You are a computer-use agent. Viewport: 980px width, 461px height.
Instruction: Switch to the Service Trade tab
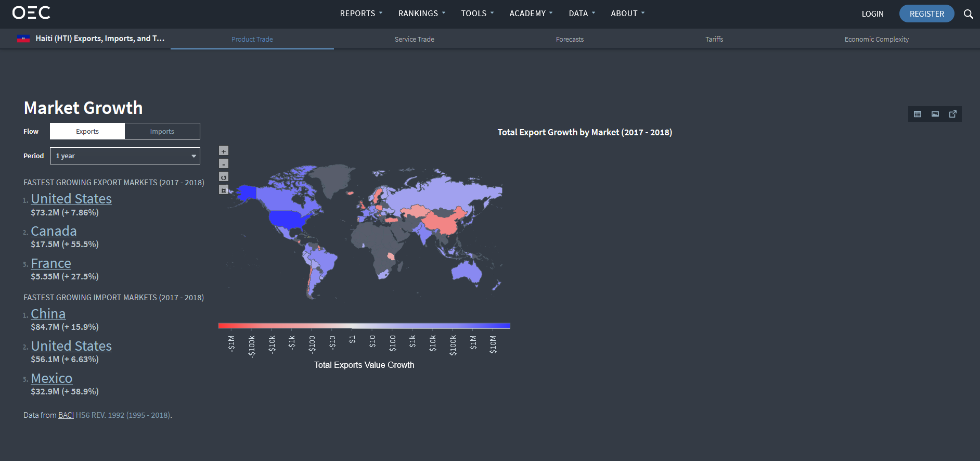coord(414,40)
